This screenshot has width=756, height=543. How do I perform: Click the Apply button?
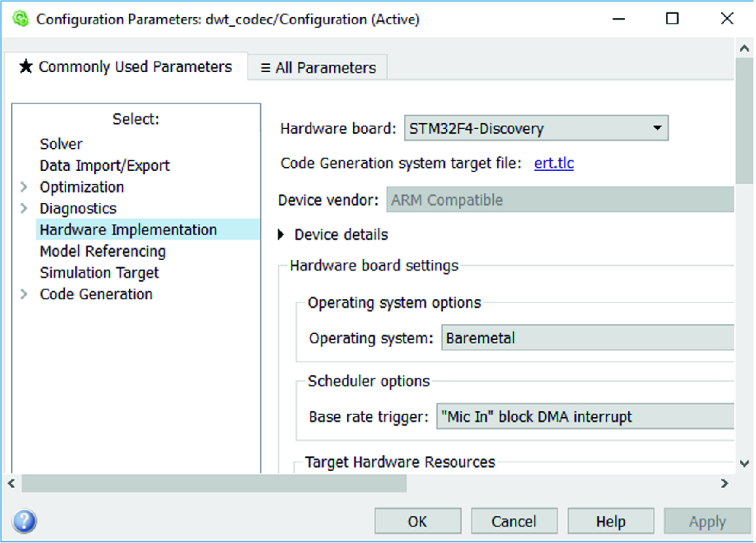(707, 521)
